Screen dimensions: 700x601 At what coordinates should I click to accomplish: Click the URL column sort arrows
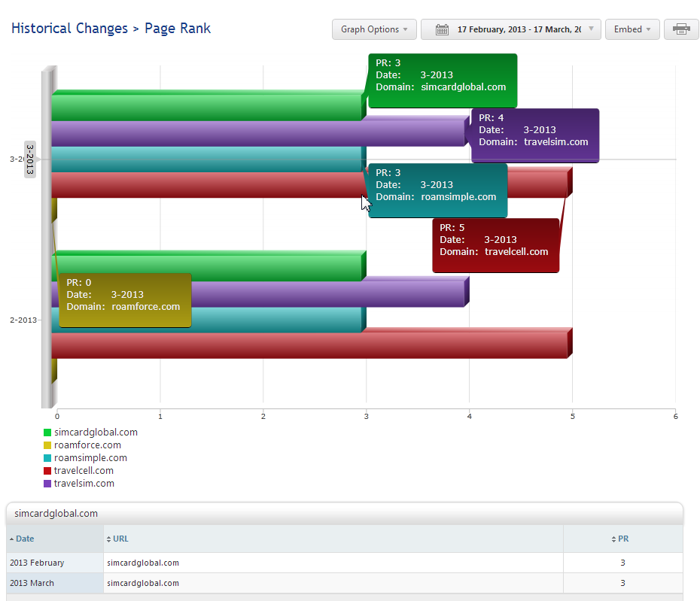pos(108,539)
